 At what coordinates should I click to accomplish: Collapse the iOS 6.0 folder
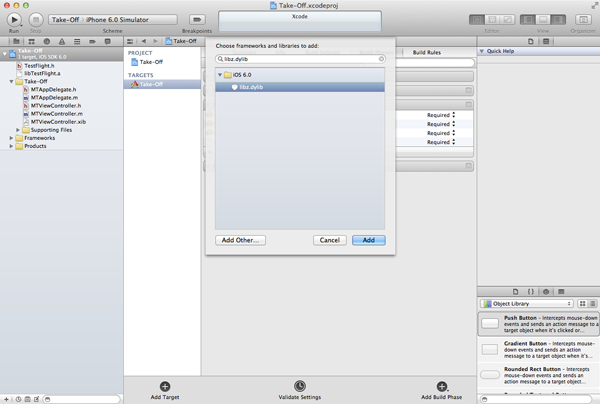[x=220, y=75]
